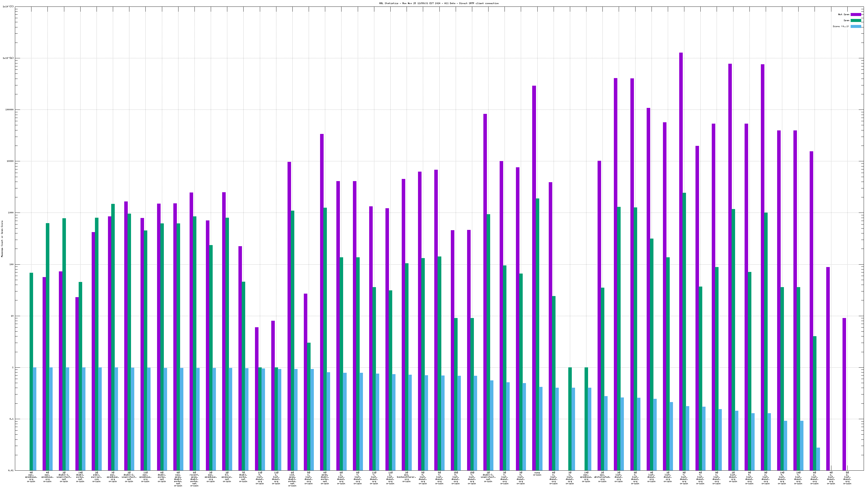This screenshot has height=488, width=868.
Task: Click the 0.01 y-axis tick label
Action: (11, 470)
